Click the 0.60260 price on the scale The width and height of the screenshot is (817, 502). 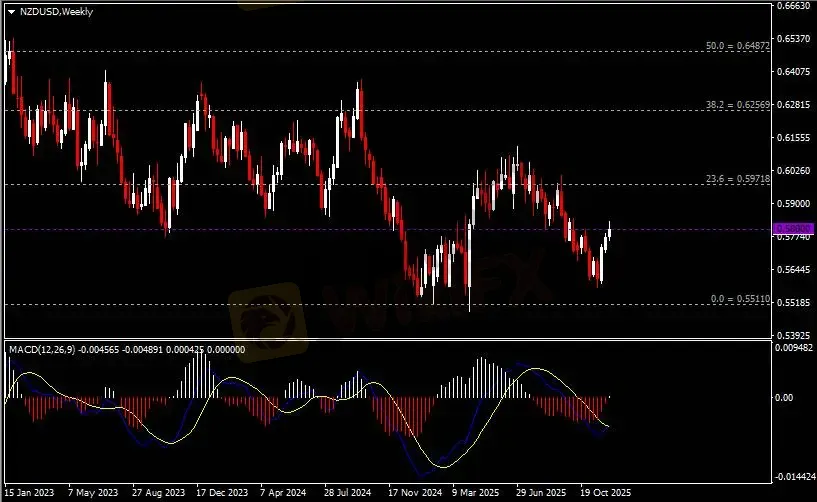[793, 170]
